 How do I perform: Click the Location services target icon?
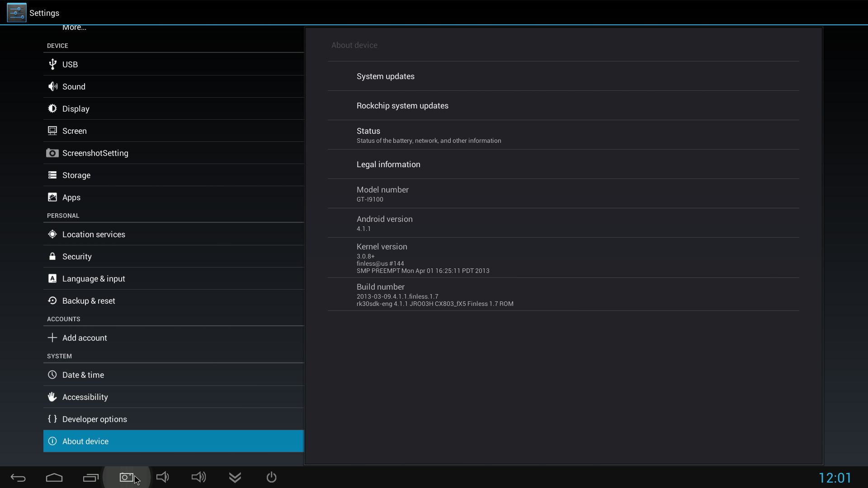(52, 234)
